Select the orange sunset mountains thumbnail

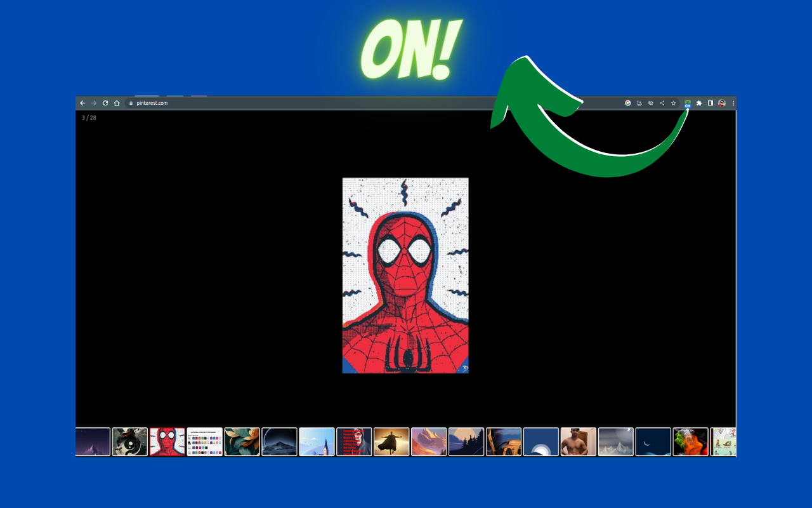429,441
